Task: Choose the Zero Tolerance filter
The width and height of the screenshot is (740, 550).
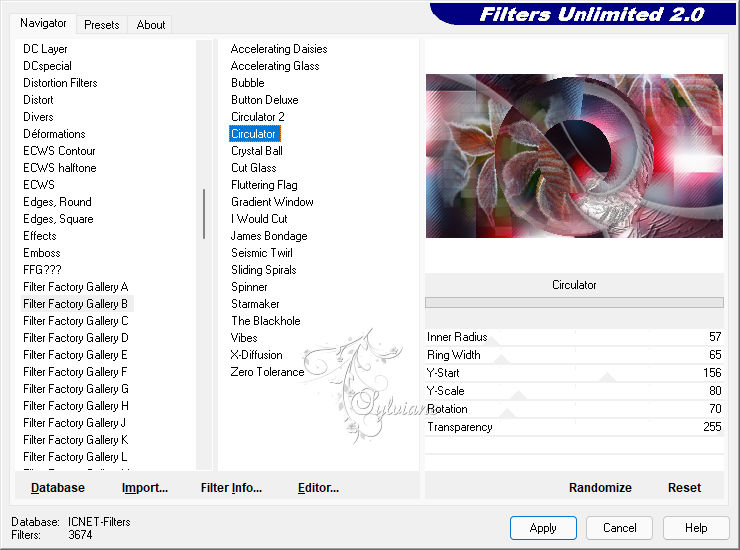Action: click(268, 372)
